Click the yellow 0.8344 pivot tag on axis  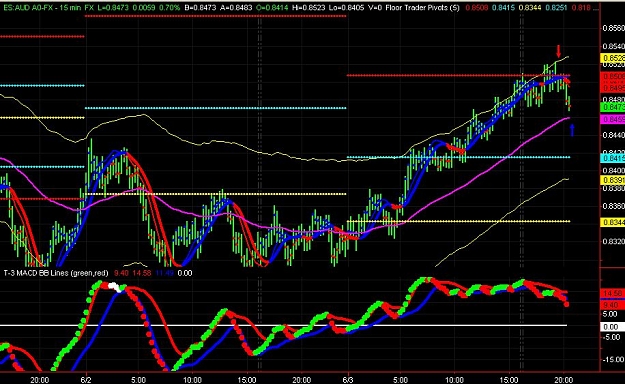click(x=613, y=222)
